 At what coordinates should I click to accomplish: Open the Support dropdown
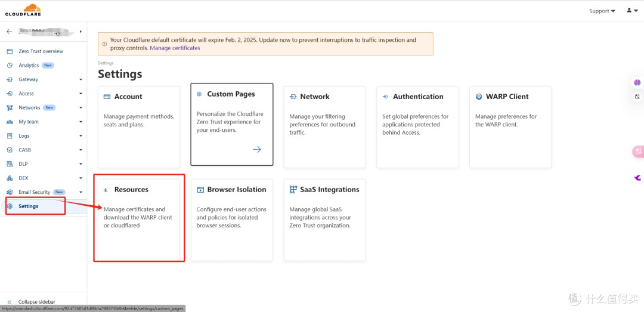click(x=602, y=11)
